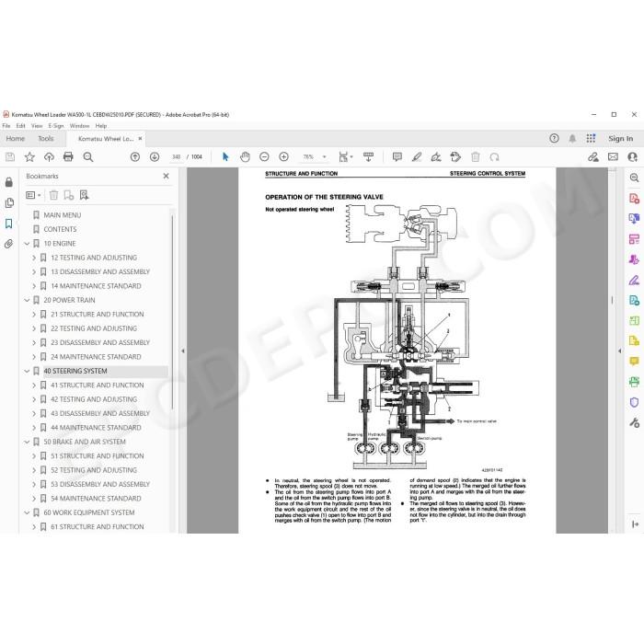Open the Sign document tool
This screenshot has height=644, width=644.
(x=436, y=157)
